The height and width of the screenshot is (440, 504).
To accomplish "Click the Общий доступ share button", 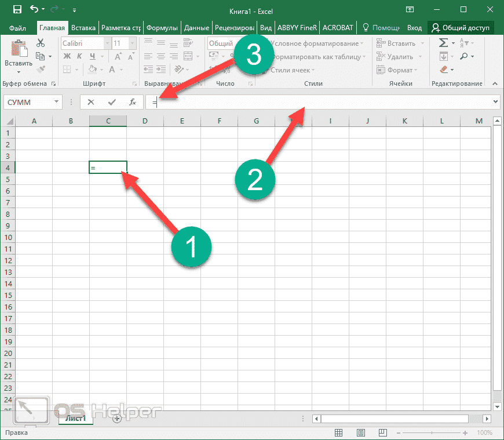I will click(461, 27).
